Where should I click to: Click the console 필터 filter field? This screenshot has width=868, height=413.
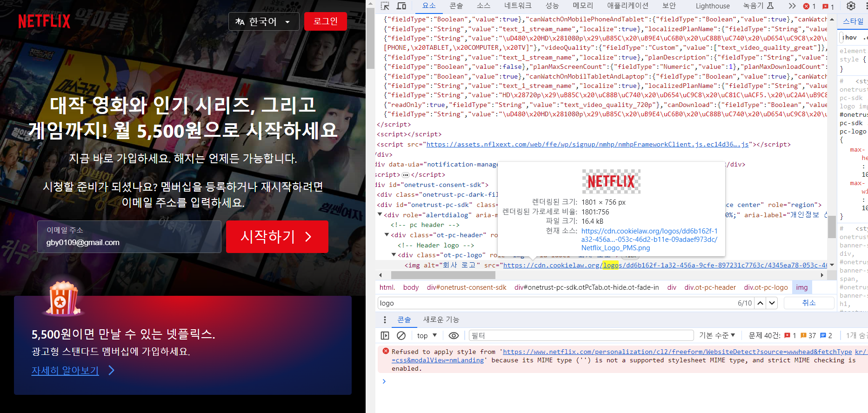581,335
